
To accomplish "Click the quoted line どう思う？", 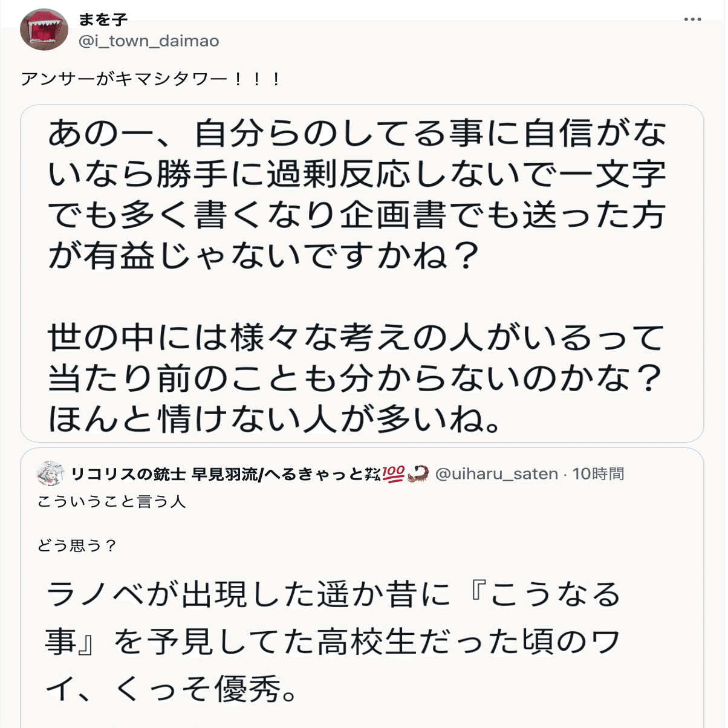I will (x=77, y=546).
